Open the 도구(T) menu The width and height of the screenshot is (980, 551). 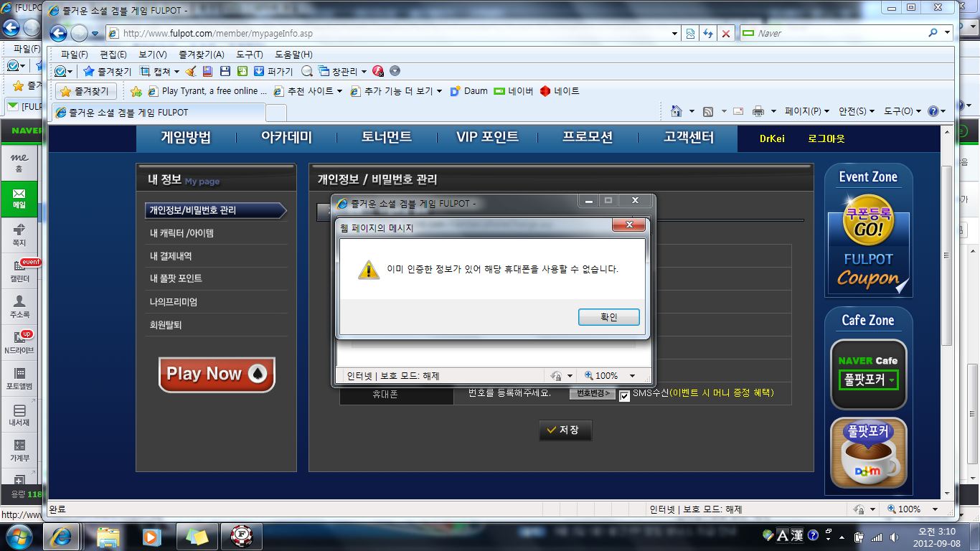click(x=250, y=55)
